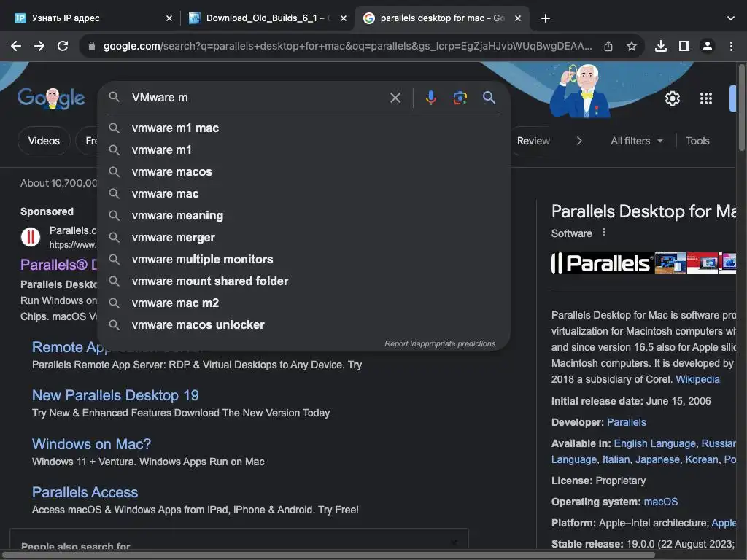Screen dimensions: 747x560
Task: Open the Google apps grid
Action: pyautogui.click(x=706, y=98)
